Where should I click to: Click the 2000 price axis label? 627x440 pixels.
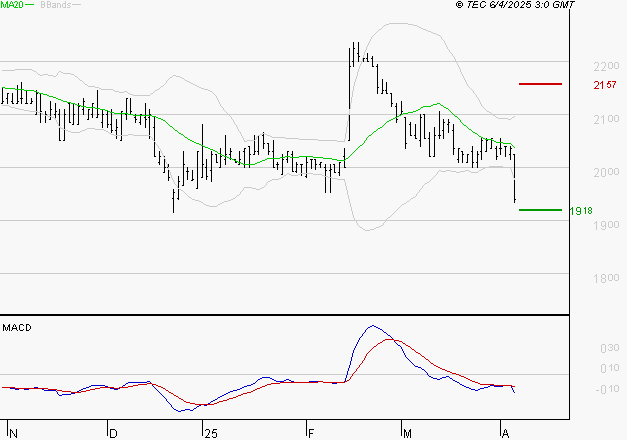[606, 172]
